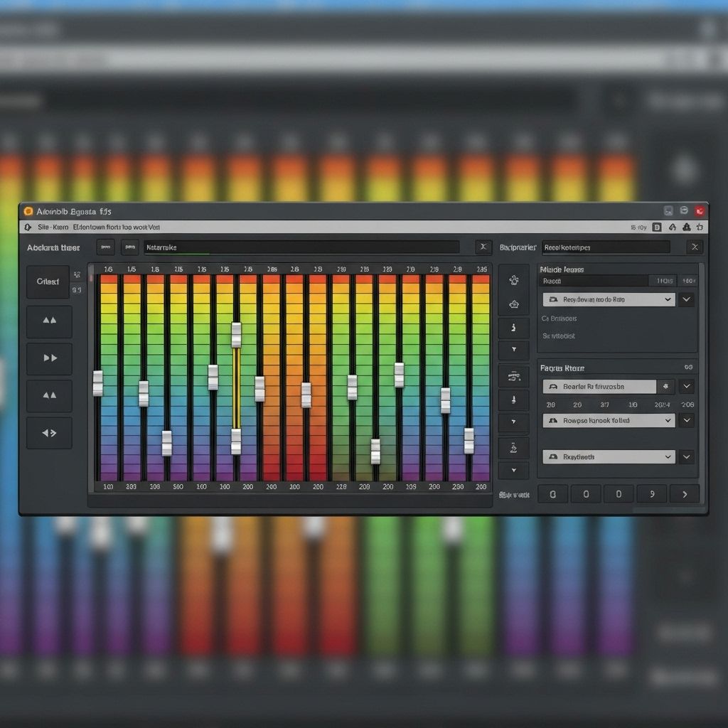
Task: Click the boxed D icon in the menu bar
Action: pyautogui.click(x=656, y=227)
